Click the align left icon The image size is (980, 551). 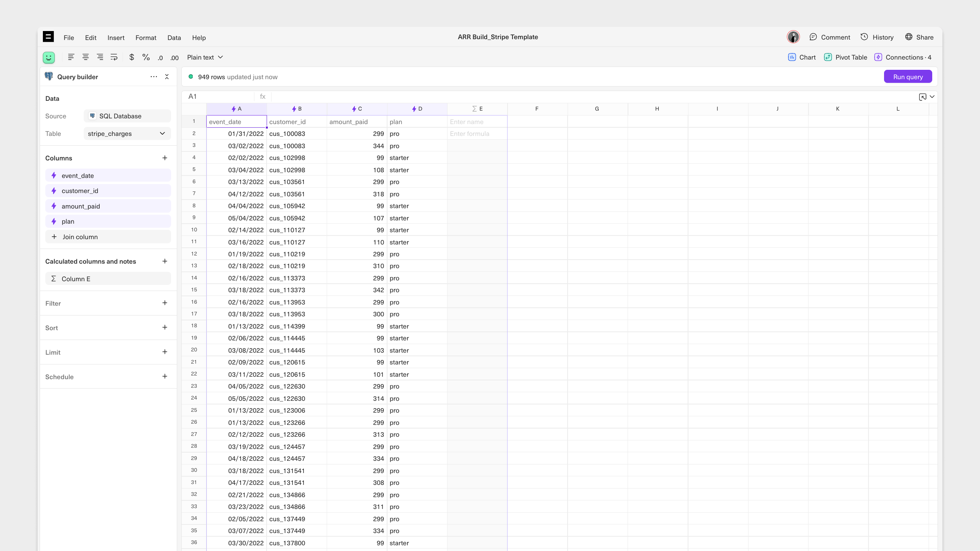[71, 57]
